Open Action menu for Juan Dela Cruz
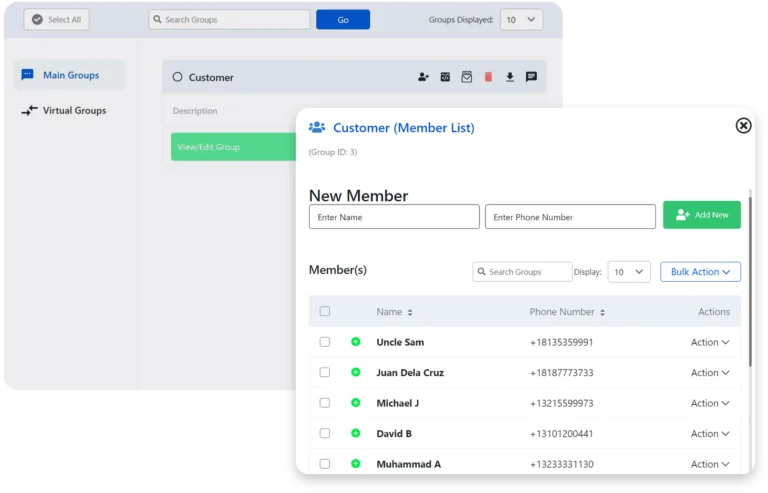768x493 pixels. (710, 373)
